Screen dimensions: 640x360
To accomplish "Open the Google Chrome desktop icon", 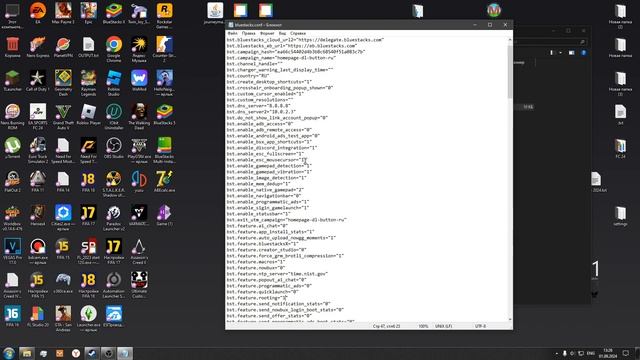I will 113,49.
